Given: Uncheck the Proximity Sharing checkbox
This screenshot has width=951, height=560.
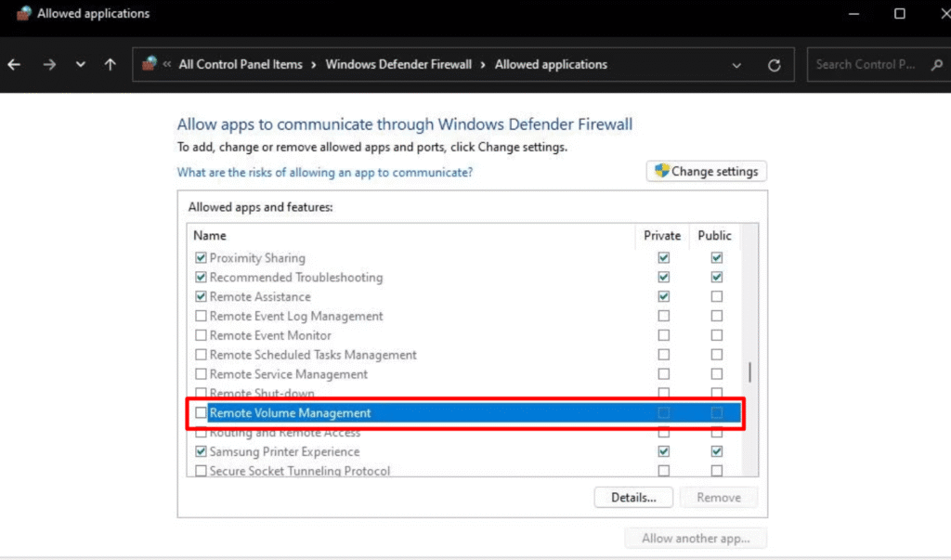Looking at the screenshot, I should [x=201, y=258].
